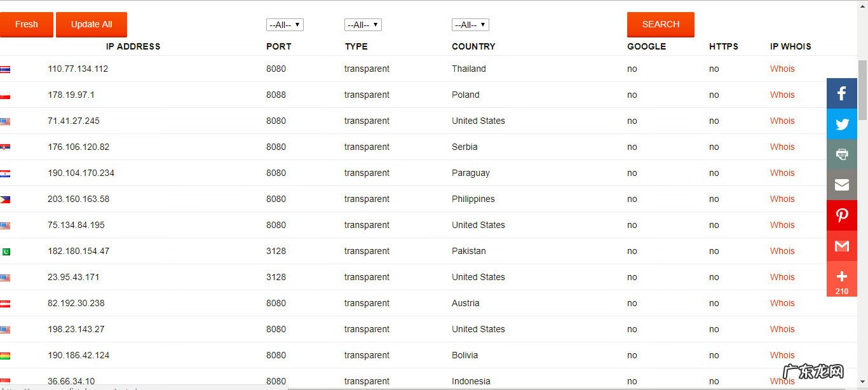The width and height of the screenshot is (868, 390).
Task: Click the Update All button
Action: [92, 25]
